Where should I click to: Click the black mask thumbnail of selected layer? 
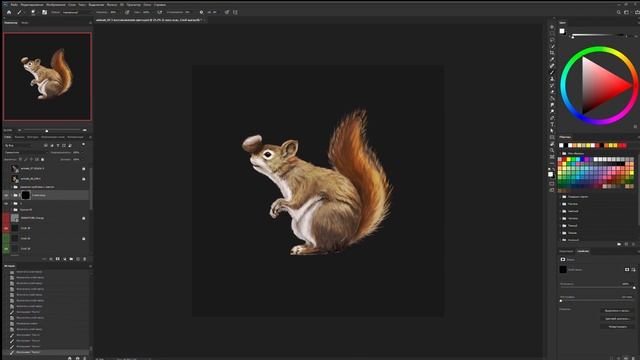(26, 195)
